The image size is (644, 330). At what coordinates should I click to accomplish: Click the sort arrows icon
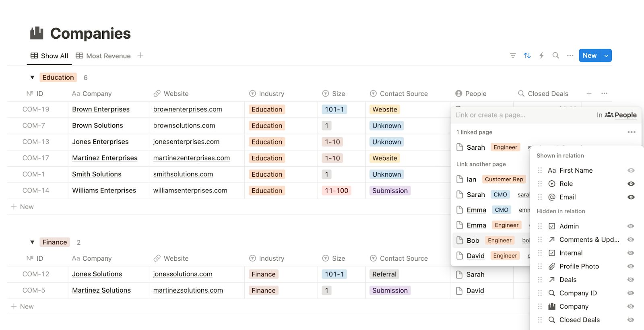527,56
